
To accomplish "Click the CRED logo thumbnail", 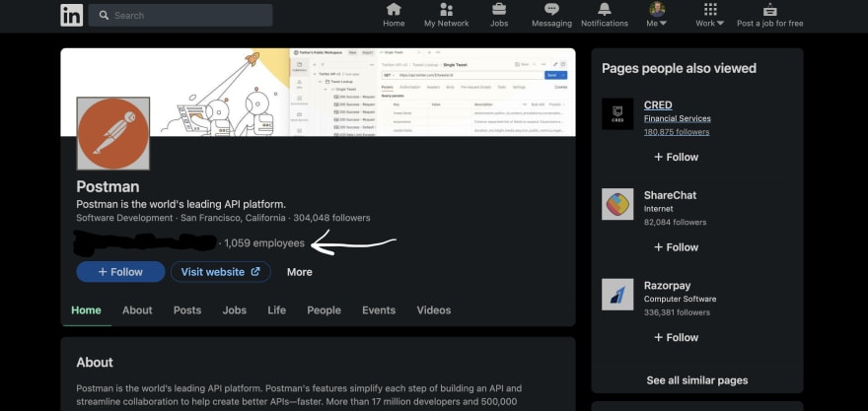I will coord(617,114).
